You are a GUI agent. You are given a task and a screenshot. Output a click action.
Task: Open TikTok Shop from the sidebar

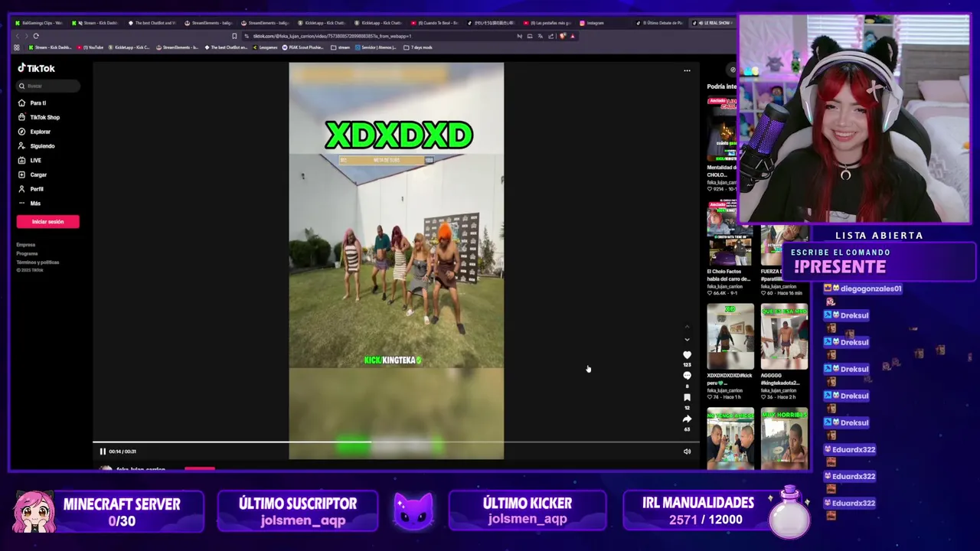[x=38, y=117]
